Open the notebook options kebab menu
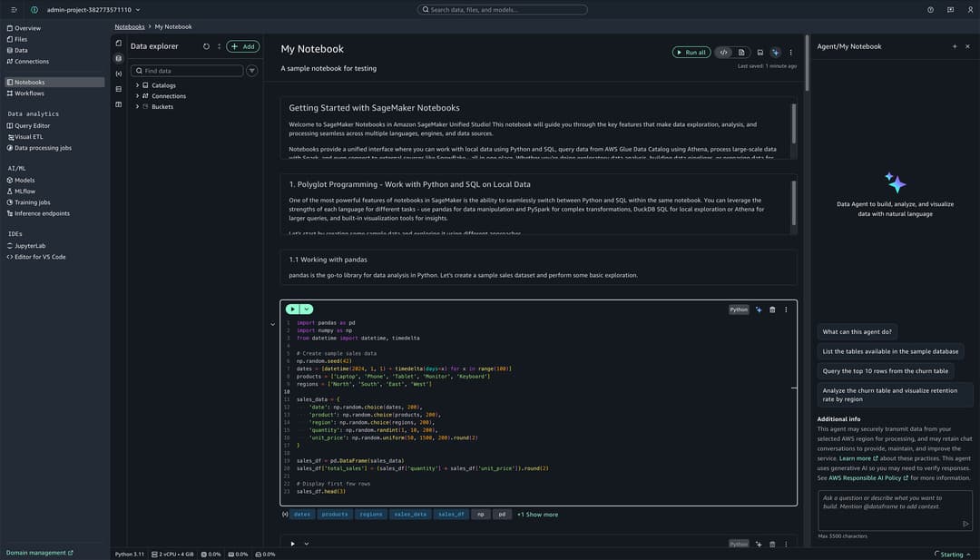 [790, 52]
